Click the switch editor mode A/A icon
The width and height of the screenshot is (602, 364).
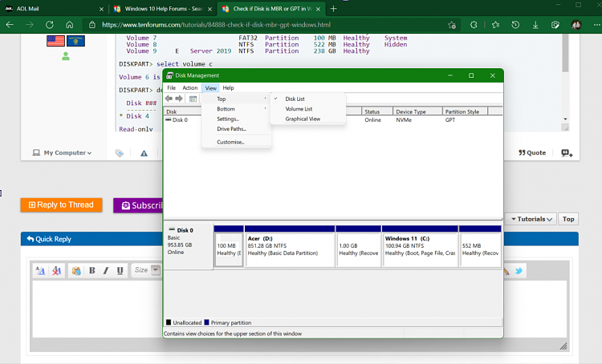click(40, 270)
